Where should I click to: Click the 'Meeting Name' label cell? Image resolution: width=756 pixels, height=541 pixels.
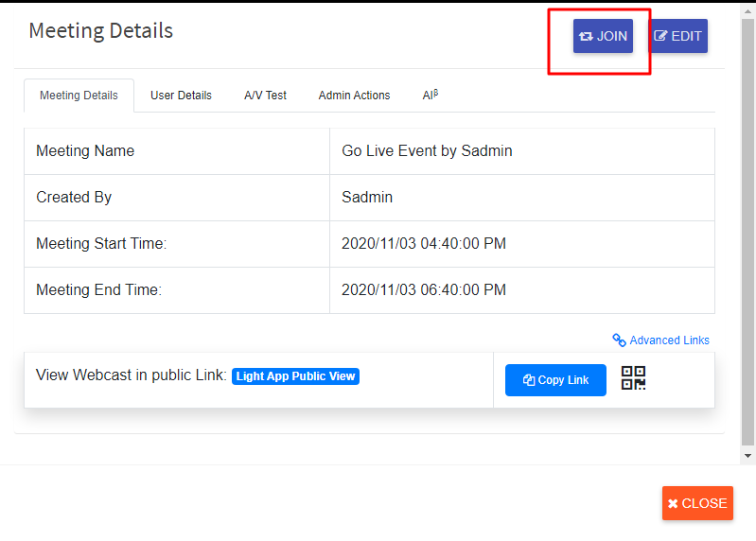(177, 151)
